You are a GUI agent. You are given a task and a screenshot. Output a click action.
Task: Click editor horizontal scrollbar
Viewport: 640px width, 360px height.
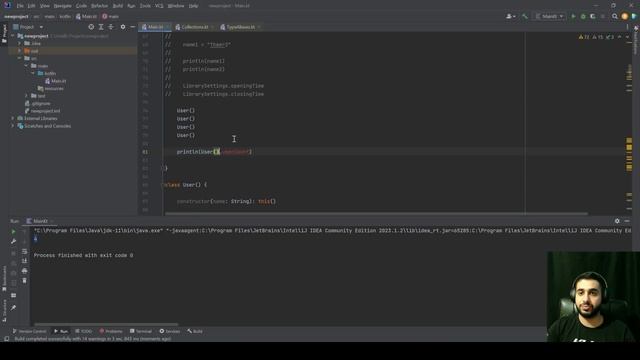[376, 213]
